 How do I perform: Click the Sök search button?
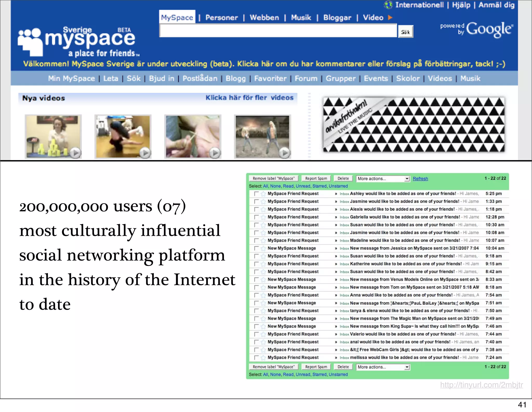[x=405, y=32]
